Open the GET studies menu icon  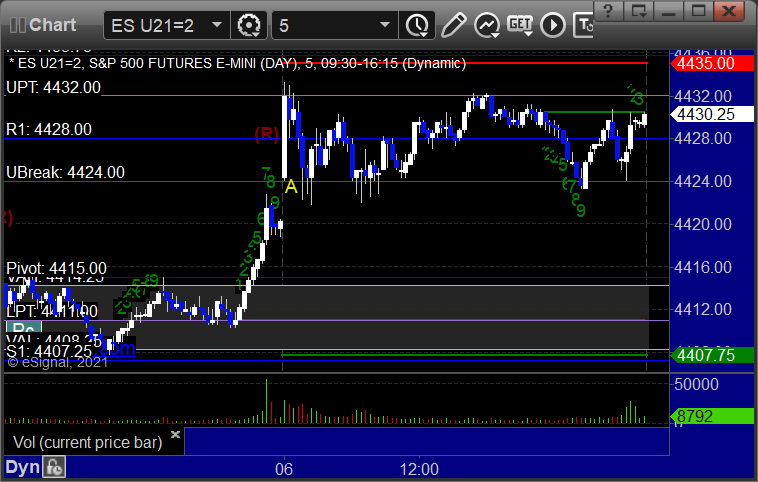[520, 25]
